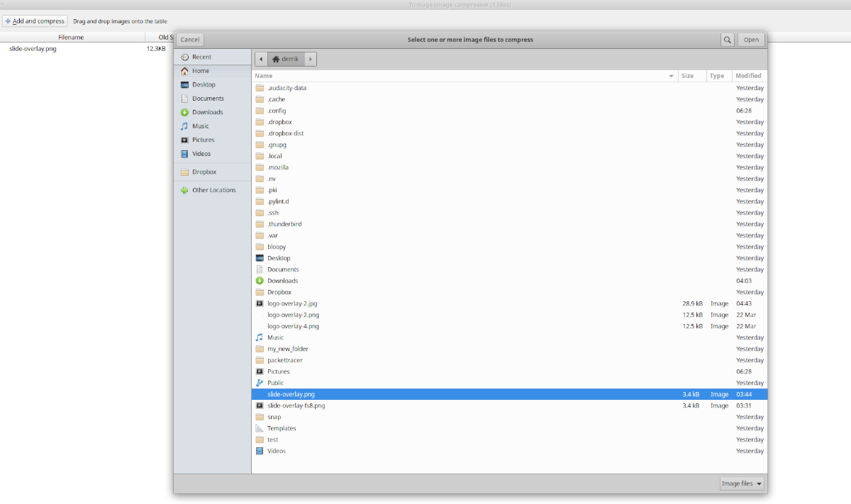
Task: Click Open to confirm the selected file
Action: coord(751,40)
